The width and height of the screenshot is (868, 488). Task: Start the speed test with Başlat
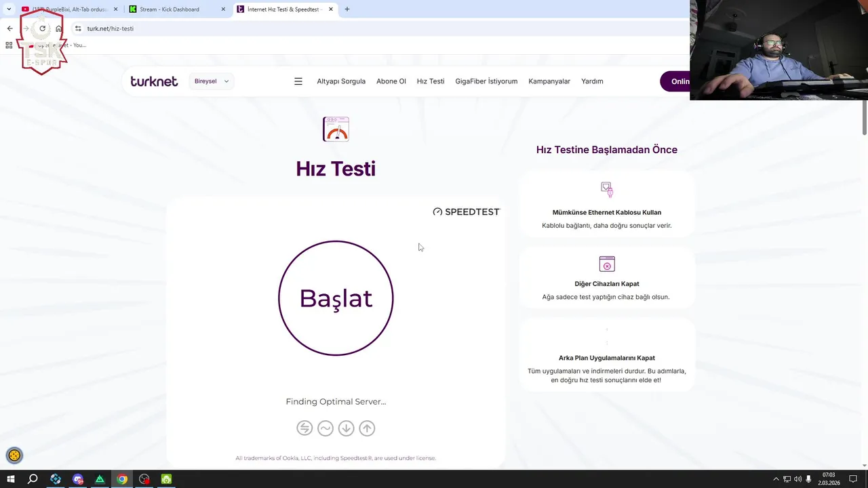(336, 298)
